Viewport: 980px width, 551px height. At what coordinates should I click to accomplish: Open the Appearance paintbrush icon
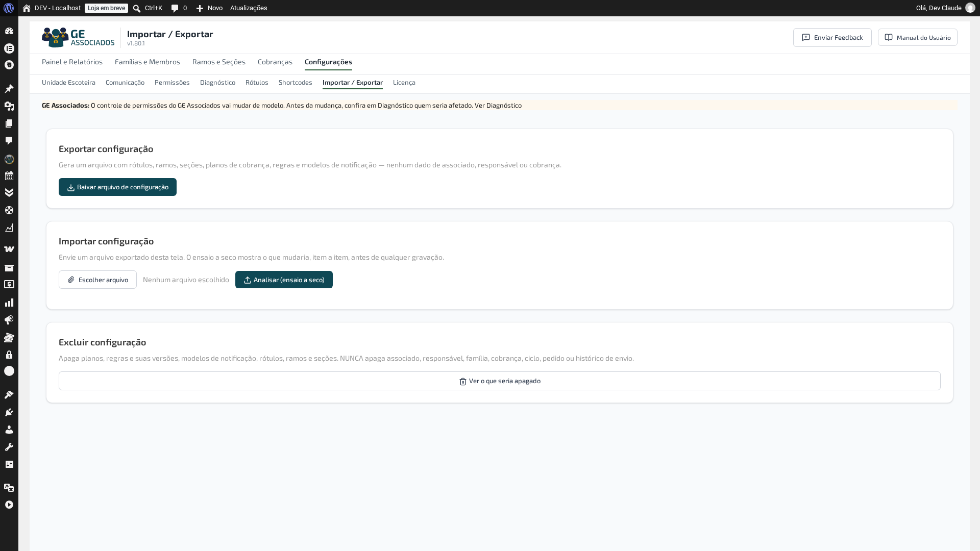(9, 394)
